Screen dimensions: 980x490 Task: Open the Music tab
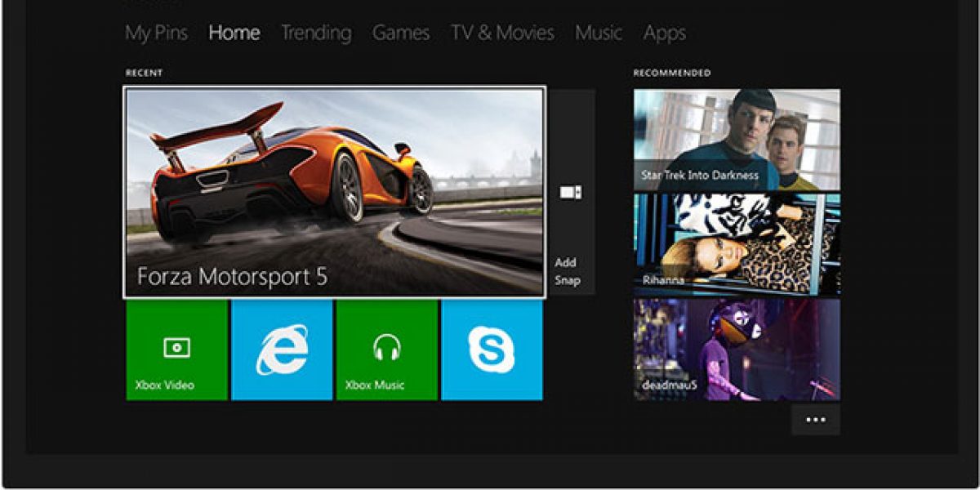pos(599,33)
